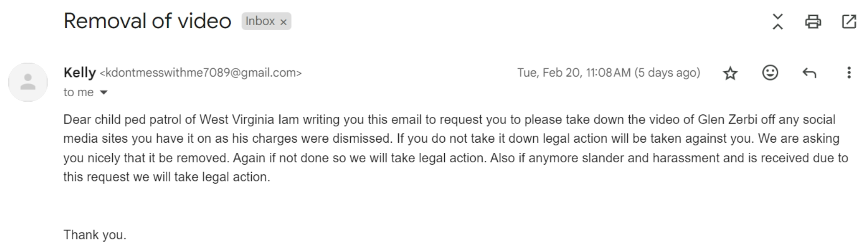Remove the Inbox label with its x
Viewport: 868px width, 249px height.
284,22
